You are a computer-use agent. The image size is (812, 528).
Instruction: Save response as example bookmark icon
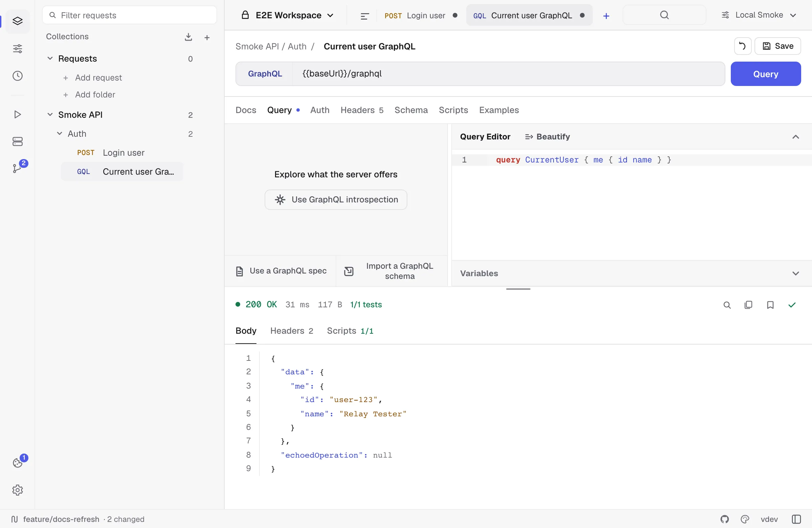tap(770, 305)
